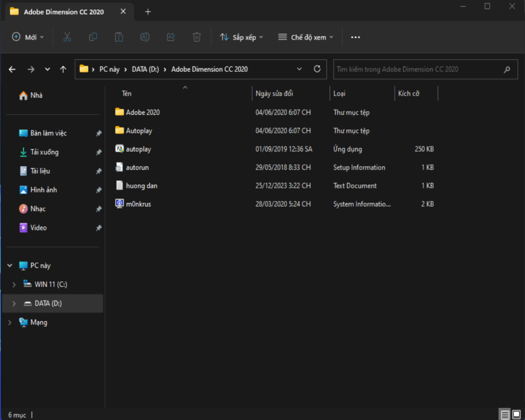Click chevron after DATA (D:) in breadcrumb

pos(165,69)
